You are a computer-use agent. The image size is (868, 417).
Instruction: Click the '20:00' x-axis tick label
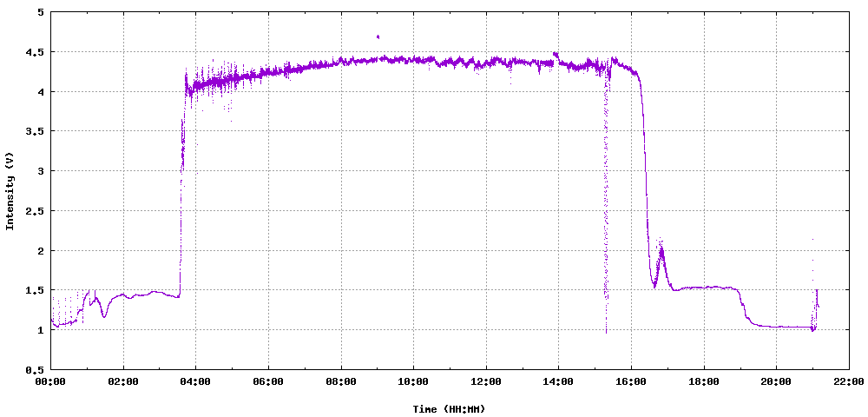[776, 381]
